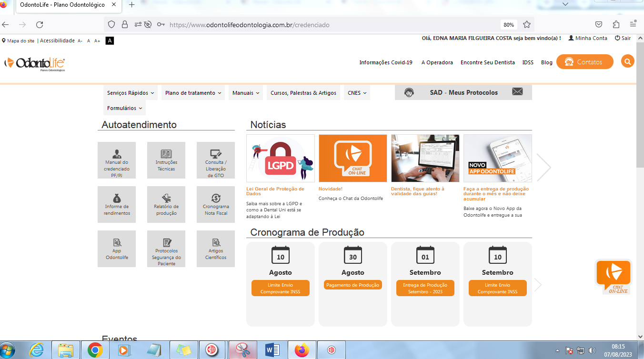Bookmark this page with the star icon
This screenshot has height=359, width=644.
527,25
